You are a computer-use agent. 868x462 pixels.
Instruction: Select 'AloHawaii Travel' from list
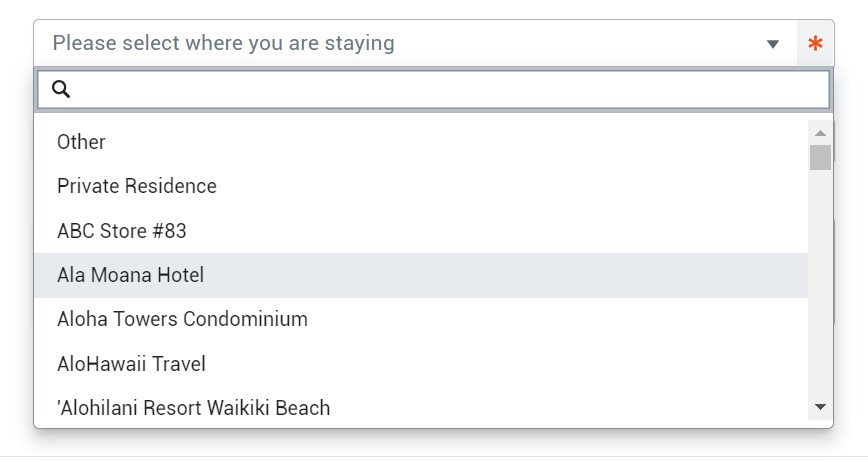(x=131, y=364)
